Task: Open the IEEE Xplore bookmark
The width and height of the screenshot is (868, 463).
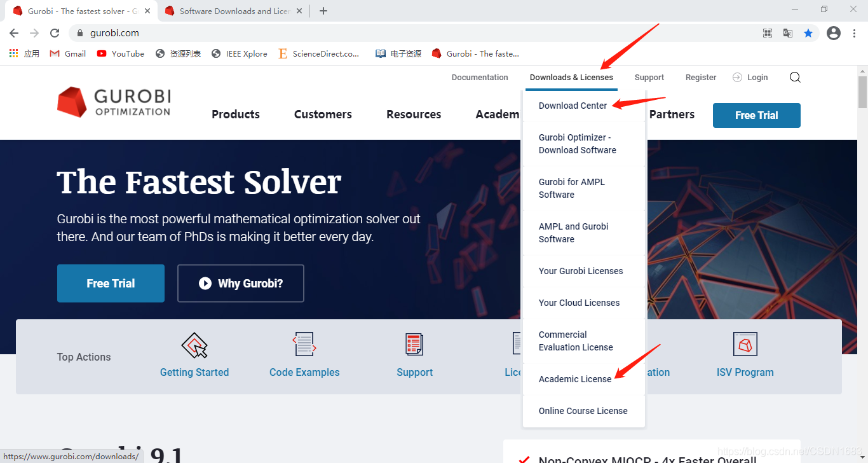Action: [240, 54]
